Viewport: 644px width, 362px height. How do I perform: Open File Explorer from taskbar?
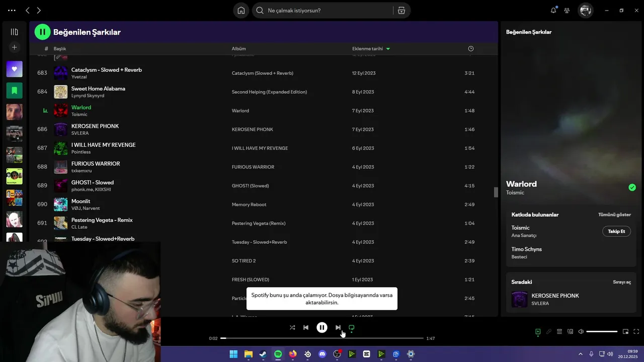(249, 354)
